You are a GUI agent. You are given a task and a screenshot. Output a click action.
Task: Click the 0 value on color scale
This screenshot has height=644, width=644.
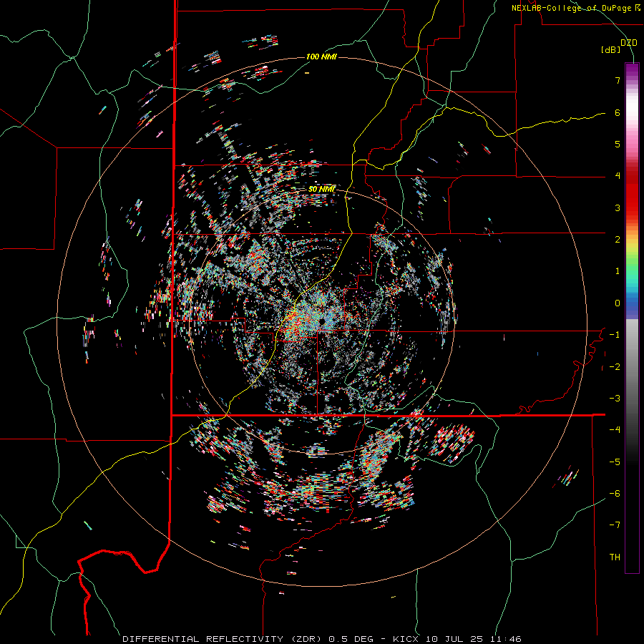coord(618,303)
